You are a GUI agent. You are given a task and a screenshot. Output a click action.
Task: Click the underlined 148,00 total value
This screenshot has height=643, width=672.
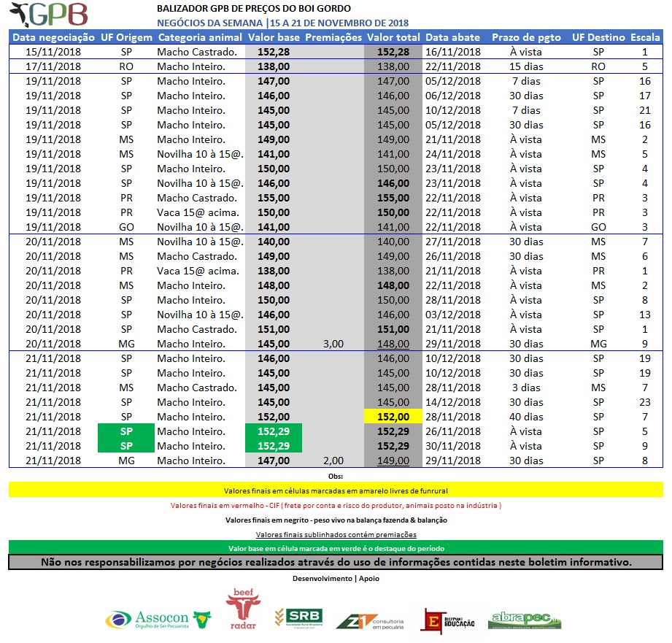click(393, 344)
